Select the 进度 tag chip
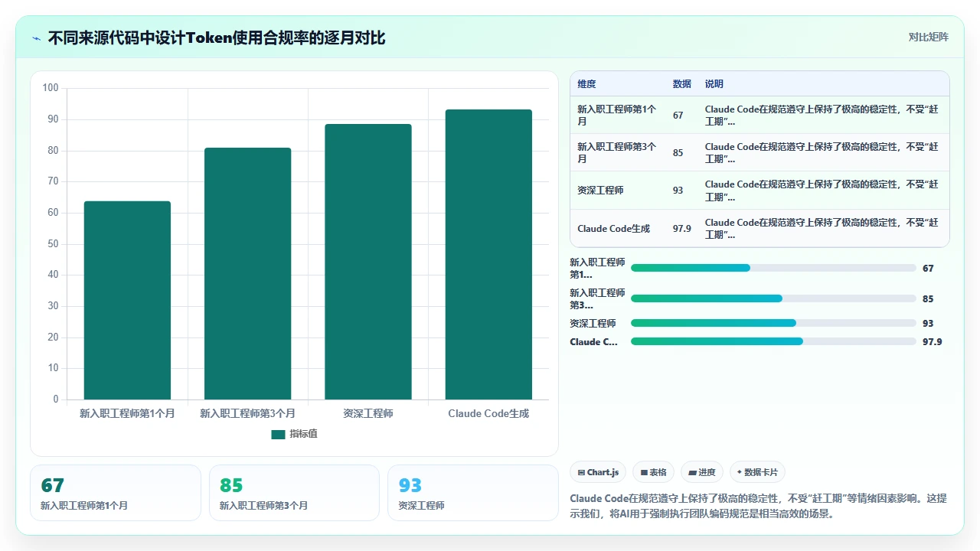The height and width of the screenshot is (551, 980). point(702,472)
